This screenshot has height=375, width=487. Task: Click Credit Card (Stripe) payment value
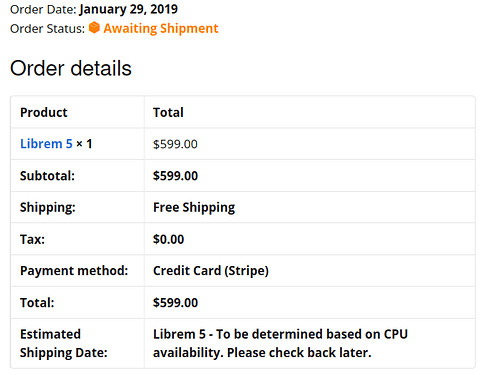pyautogui.click(x=211, y=271)
